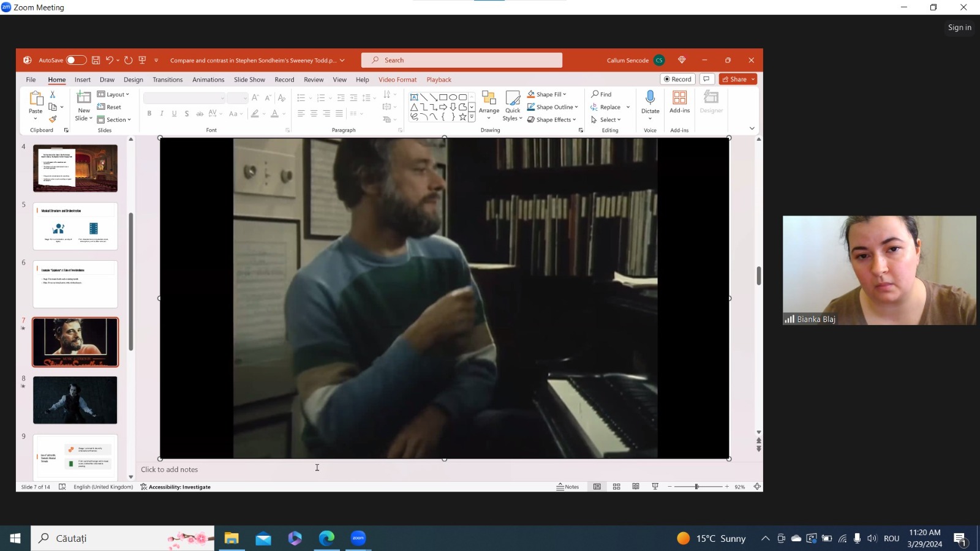Click Clear All Formatting icon
Viewport: 980px width, 551px height.
(281, 97)
